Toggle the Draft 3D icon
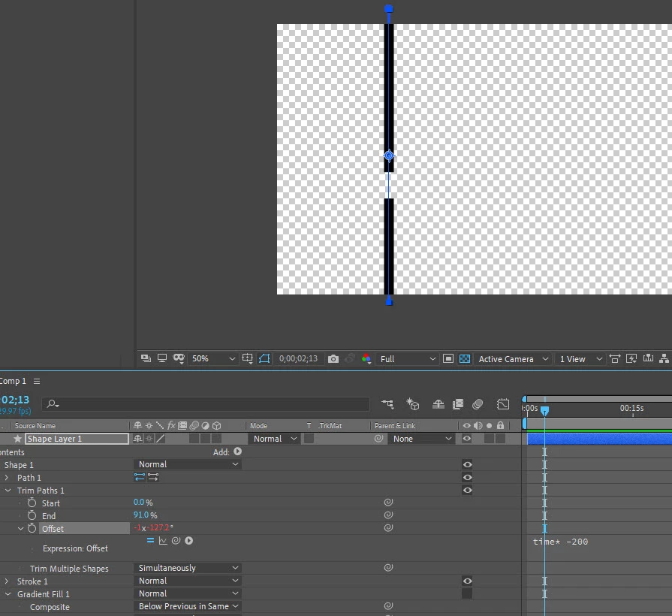Screen dimensions: 672x616 [x=413, y=404]
